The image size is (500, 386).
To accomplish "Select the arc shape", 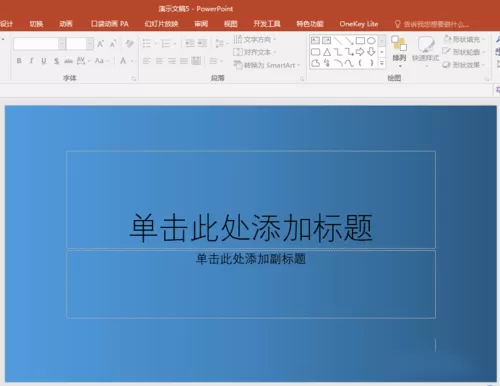I will tap(338, 63).
